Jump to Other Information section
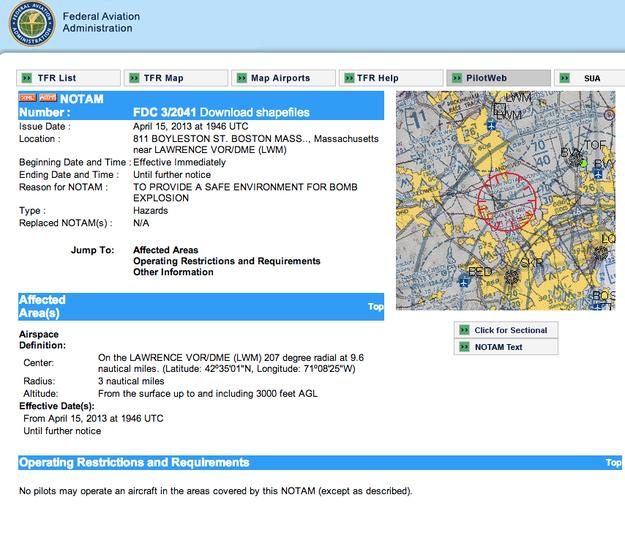The height and width of the screenshot is (533, 625). [x=172, y=271]
